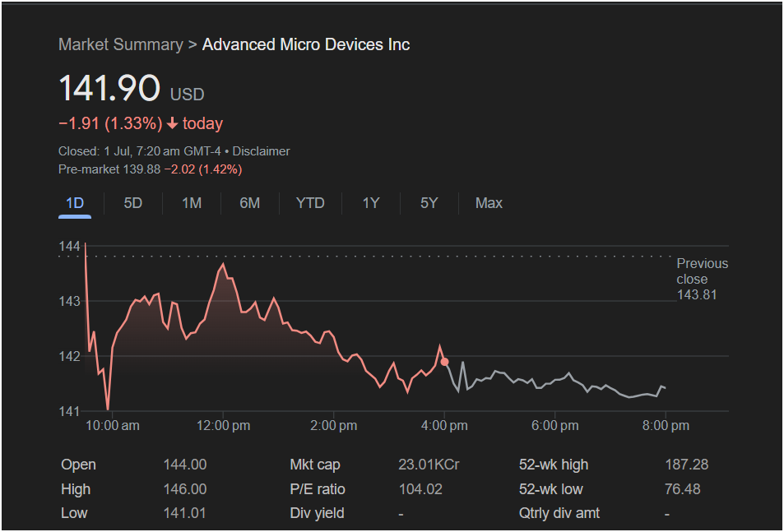
Task: Click the High row label
Action: tap(76, 489)
